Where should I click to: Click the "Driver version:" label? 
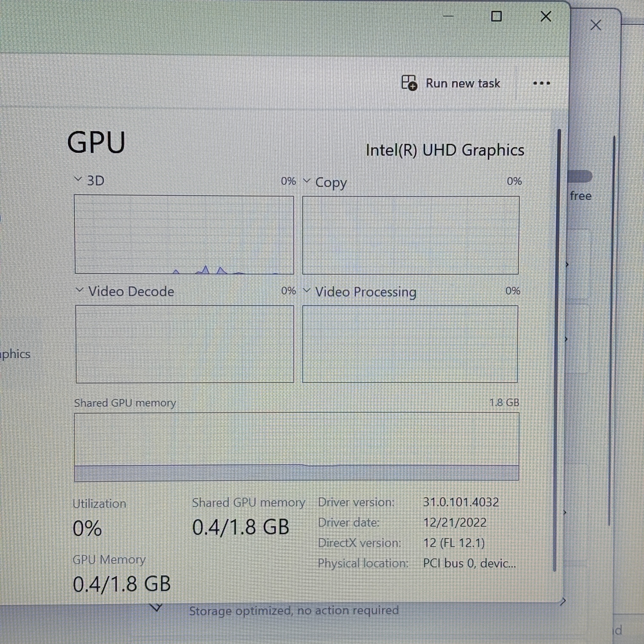(356, 502)
